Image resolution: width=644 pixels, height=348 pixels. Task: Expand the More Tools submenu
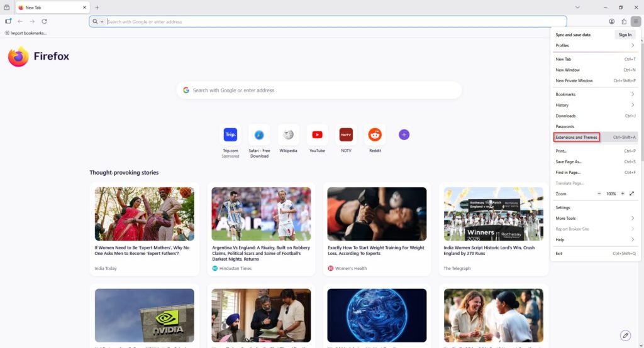[x=595, y=219]
